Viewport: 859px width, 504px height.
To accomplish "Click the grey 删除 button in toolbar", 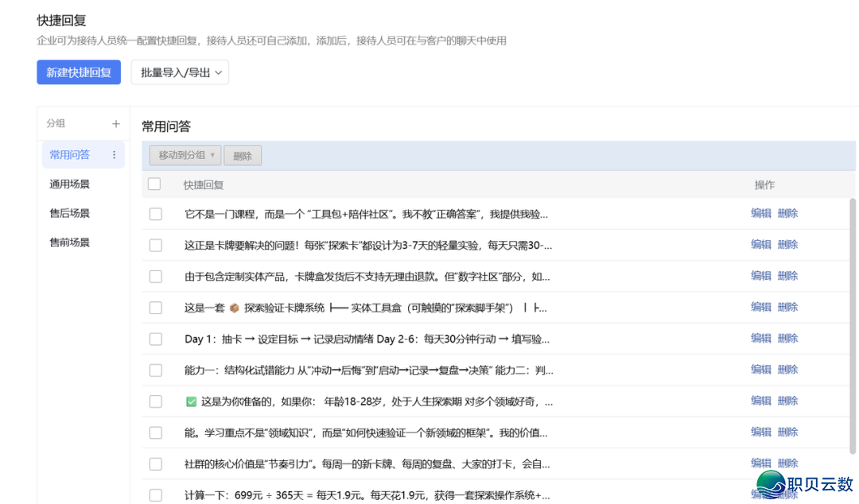I will point(243,156).
